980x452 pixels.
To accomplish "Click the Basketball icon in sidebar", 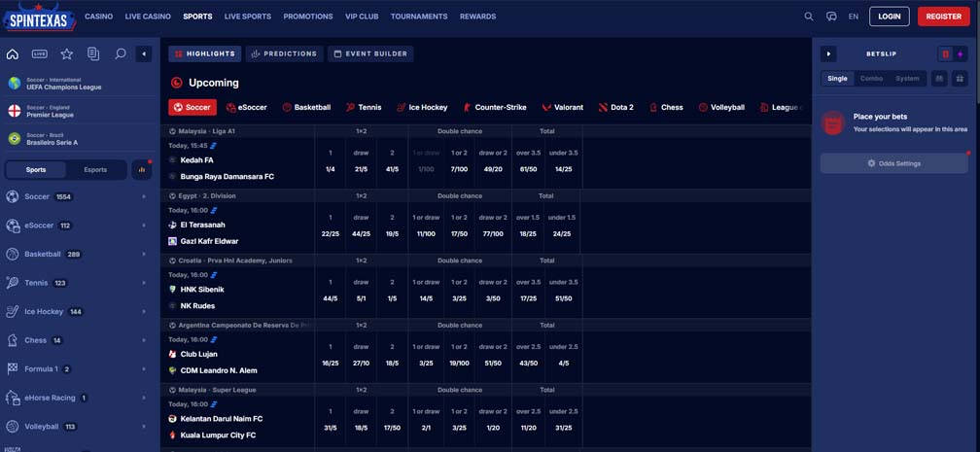I will (13, 254).
